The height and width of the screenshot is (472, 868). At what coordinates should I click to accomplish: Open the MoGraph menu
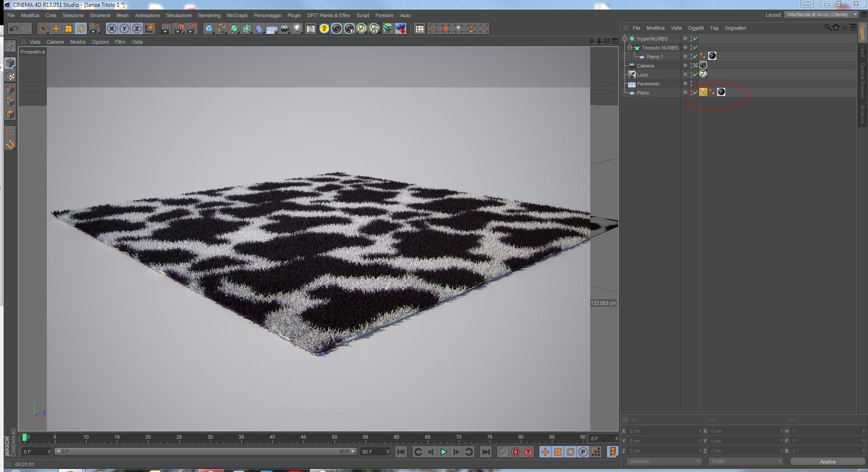[x=237, y=15]
